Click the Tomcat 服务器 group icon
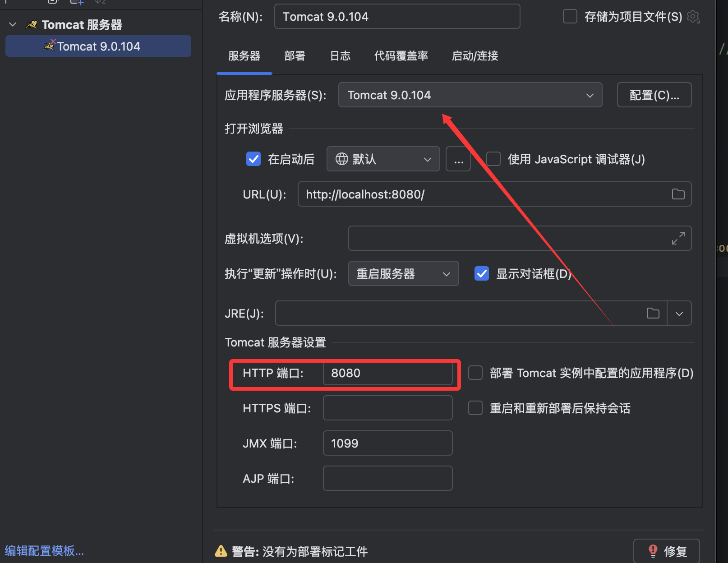Screen dimensions: 728x563 [x=32, y=24]
